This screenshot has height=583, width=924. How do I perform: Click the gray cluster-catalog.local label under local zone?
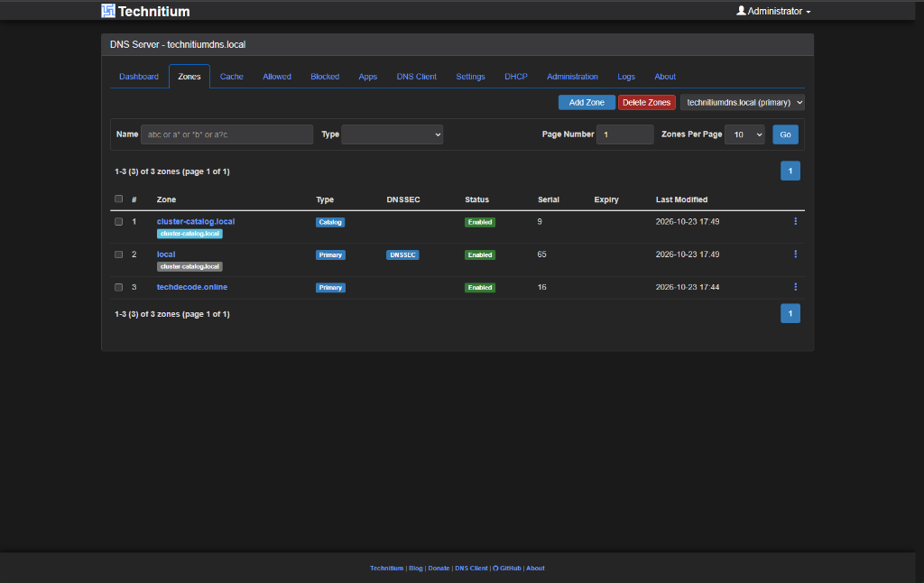(189, 266)
